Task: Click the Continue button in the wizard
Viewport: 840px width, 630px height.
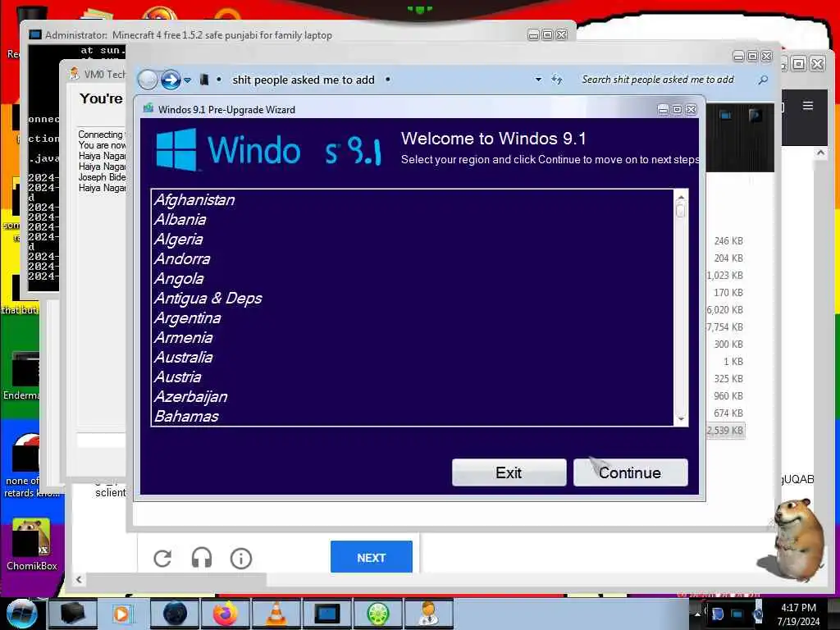Action: 630,472
